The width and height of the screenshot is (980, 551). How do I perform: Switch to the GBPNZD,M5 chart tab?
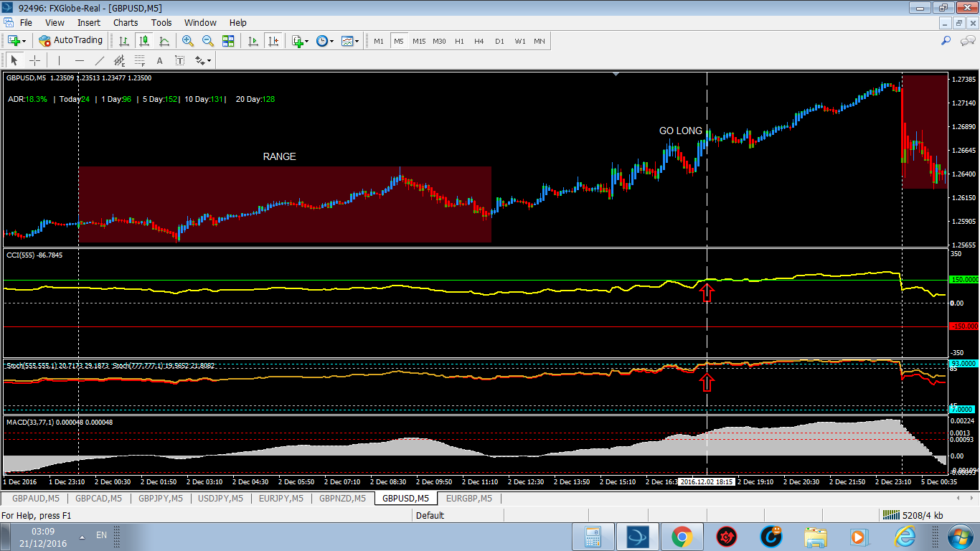(342, 498)
